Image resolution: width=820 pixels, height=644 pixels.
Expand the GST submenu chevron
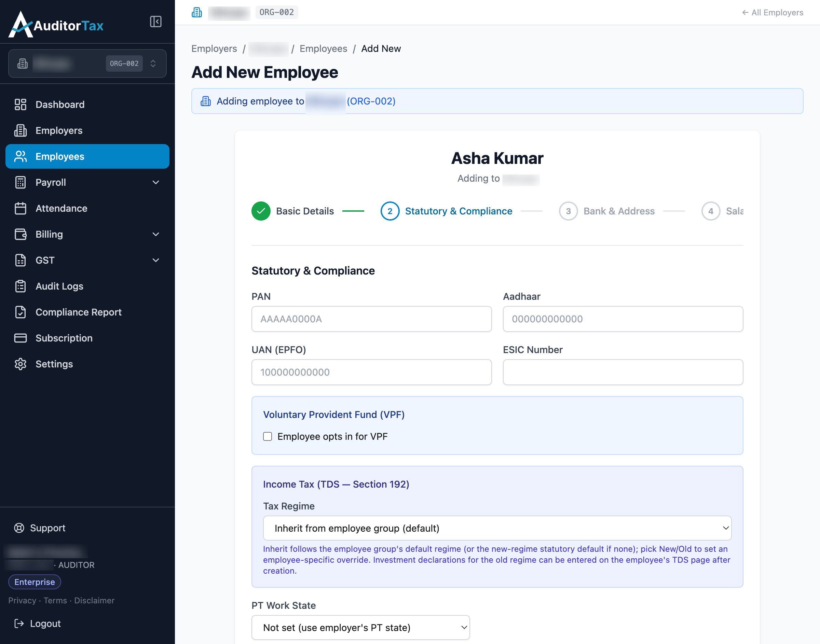(156, 260)
